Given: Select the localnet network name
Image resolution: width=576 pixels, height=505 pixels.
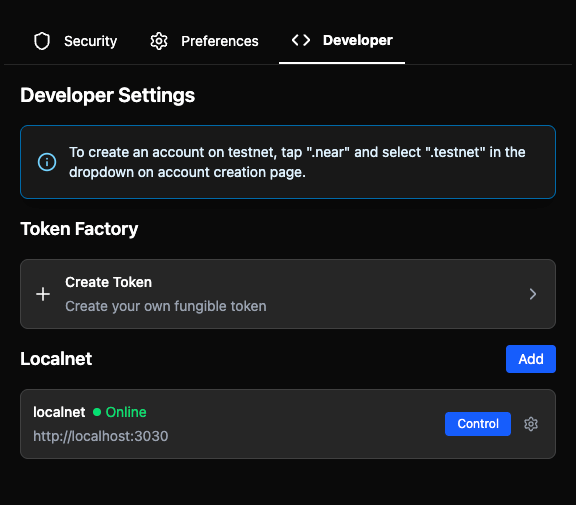Looking at the screenshot, I should [59, 412].
